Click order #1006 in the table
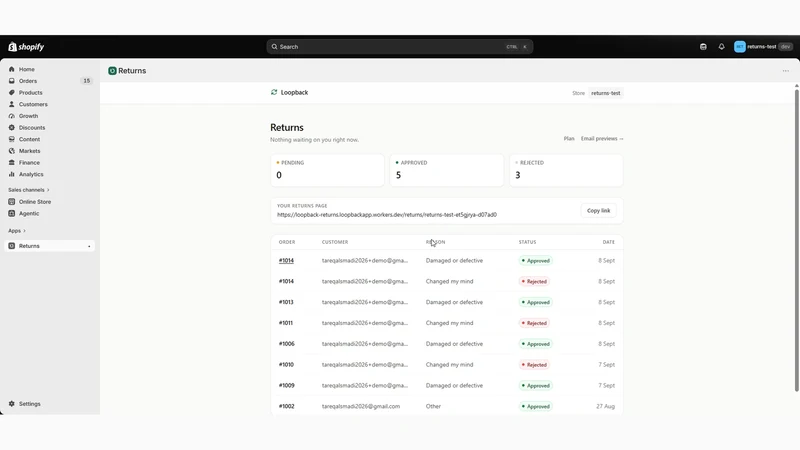This screenshot has width=800, height=450. (x=287, y=344)
